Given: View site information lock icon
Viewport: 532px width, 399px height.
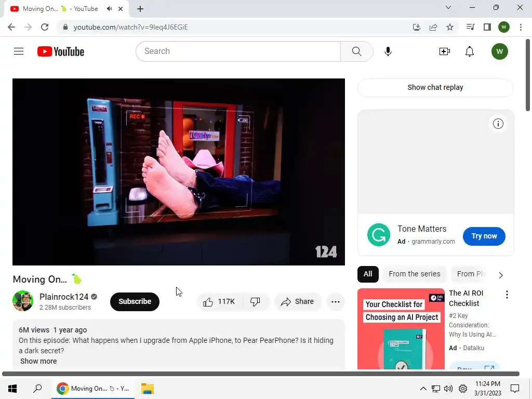Looking at the screenshot, I should pos(65,27).
